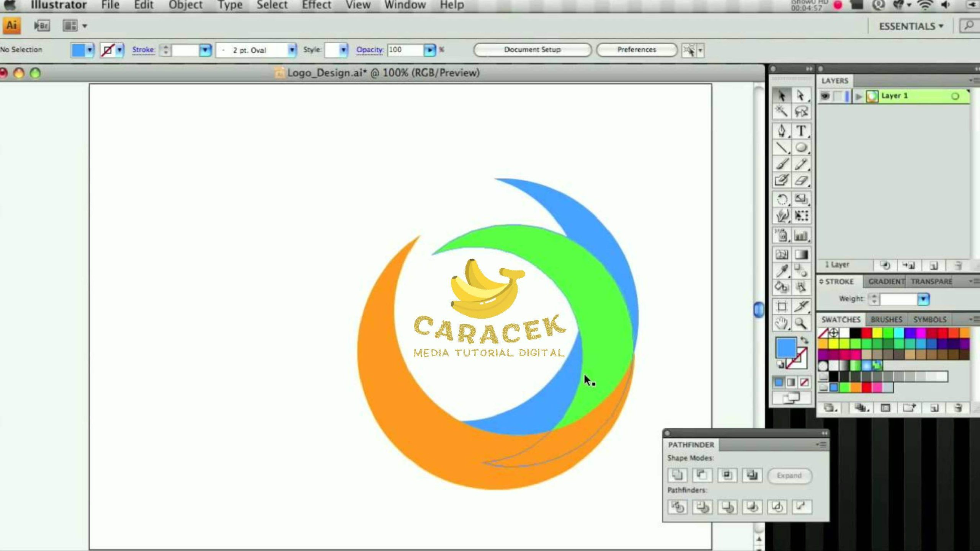The height and width of the screenshot is (551, 980).
Task: Select the Direct Selection tool
Action: tap(801, 95)
